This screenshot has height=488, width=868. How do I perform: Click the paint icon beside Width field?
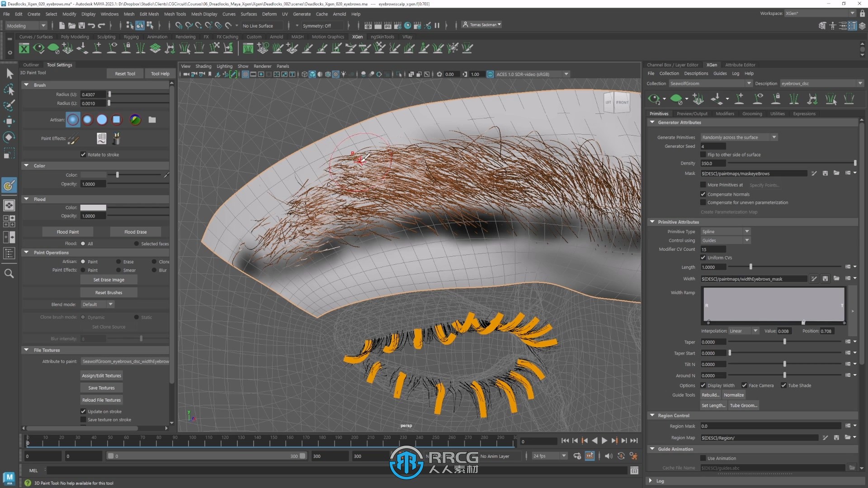[x=814, y=279]
